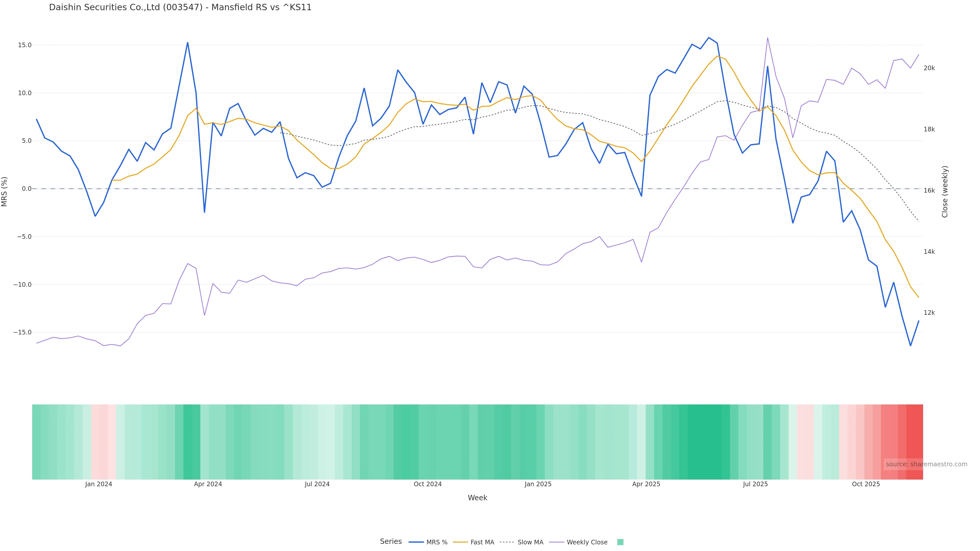The width and height of the screenshot is (980, 551).
Task: Click the 'Series' legend title
Action: [391, 542]
